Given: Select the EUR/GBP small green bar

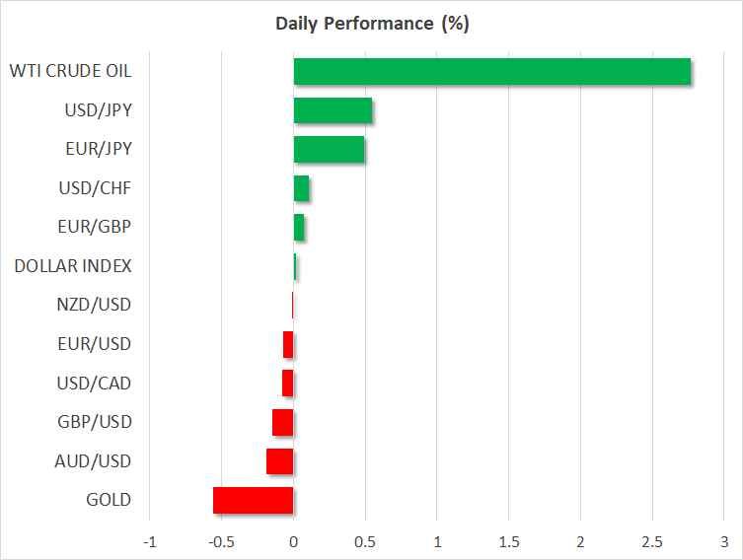Looking at the screenshot, I should click(x=298, y=228).
